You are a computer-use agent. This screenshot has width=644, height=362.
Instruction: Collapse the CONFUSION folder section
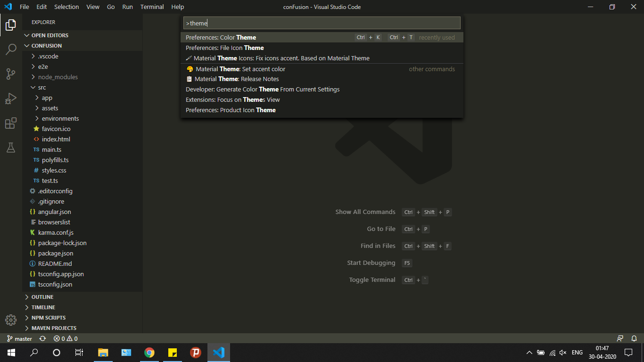point(83,46)
